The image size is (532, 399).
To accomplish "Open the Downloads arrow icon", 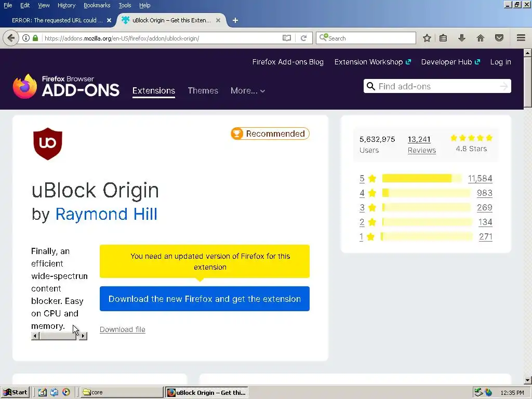I will click(461, 38).
